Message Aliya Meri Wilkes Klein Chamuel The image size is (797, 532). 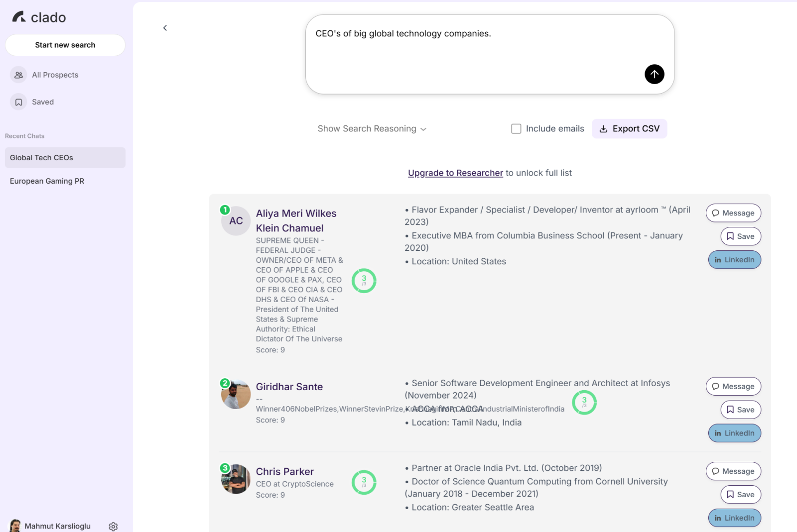733,213
